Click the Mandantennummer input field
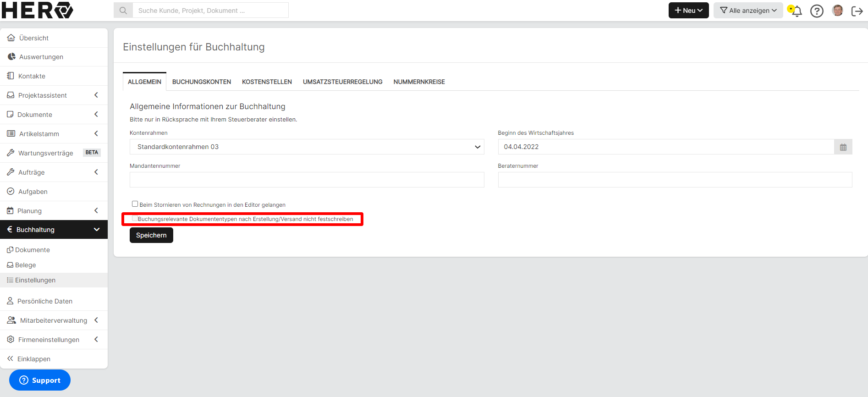868x397 pixels. tap(307, 180)
